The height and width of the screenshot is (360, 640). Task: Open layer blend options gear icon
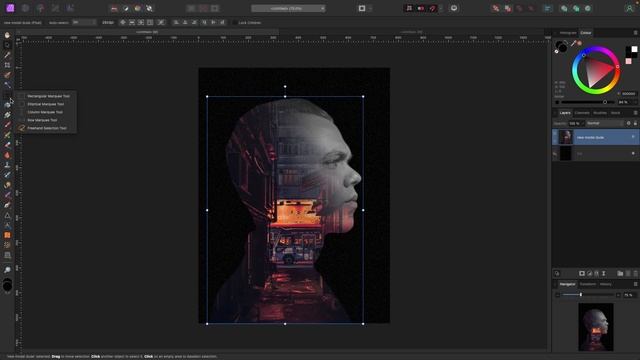pos(629,123)
